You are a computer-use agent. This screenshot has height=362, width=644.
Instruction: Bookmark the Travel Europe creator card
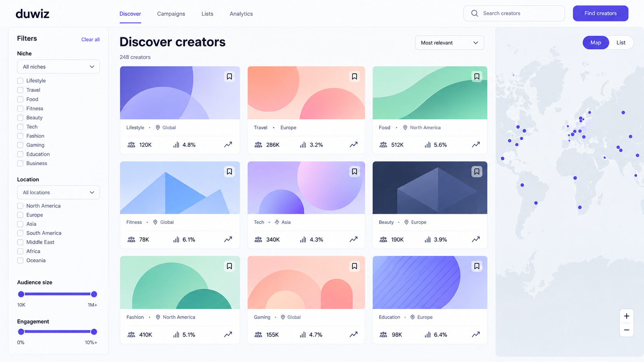[x=354, y=77]
